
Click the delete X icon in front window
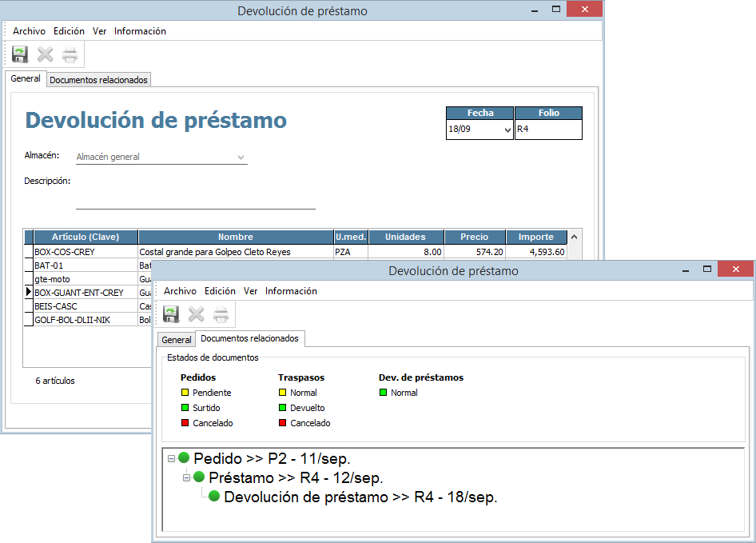[196, 314]
